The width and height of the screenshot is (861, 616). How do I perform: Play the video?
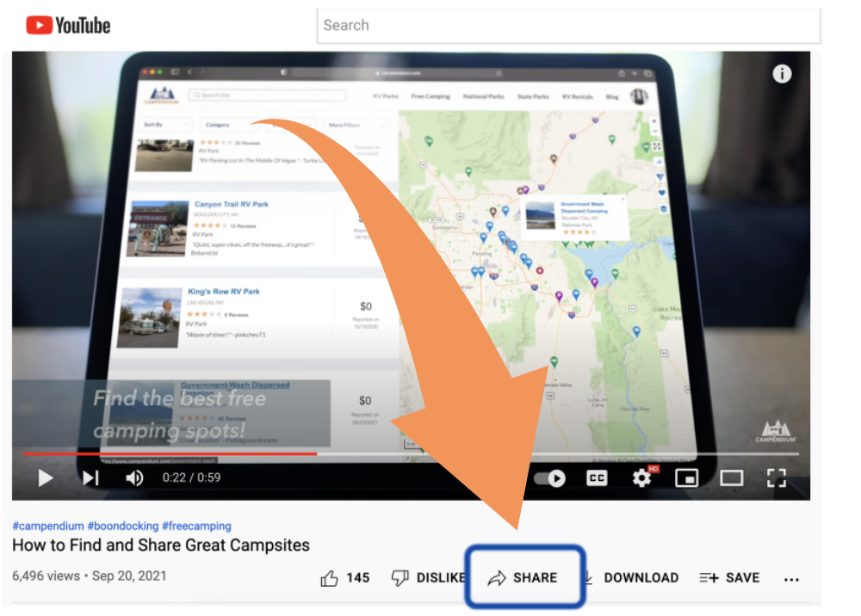(x=46, y=477)
